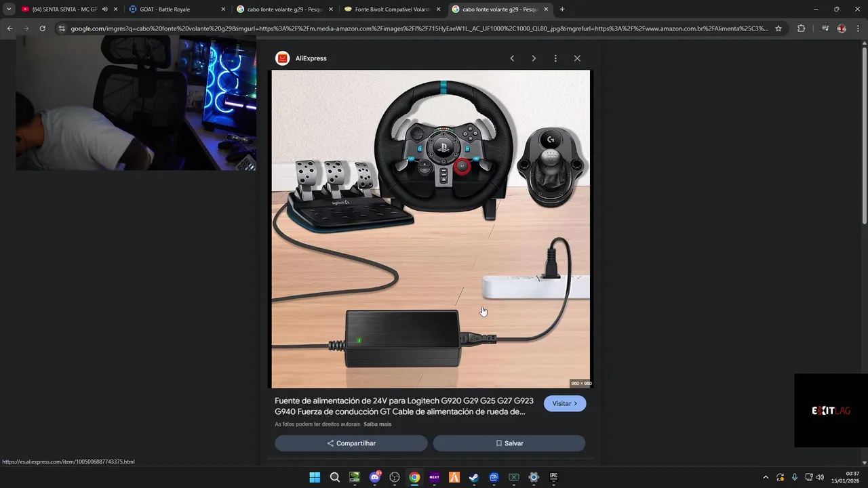Click the Logitech wheel product image
868x488 pixels.
tap(431, 229)
